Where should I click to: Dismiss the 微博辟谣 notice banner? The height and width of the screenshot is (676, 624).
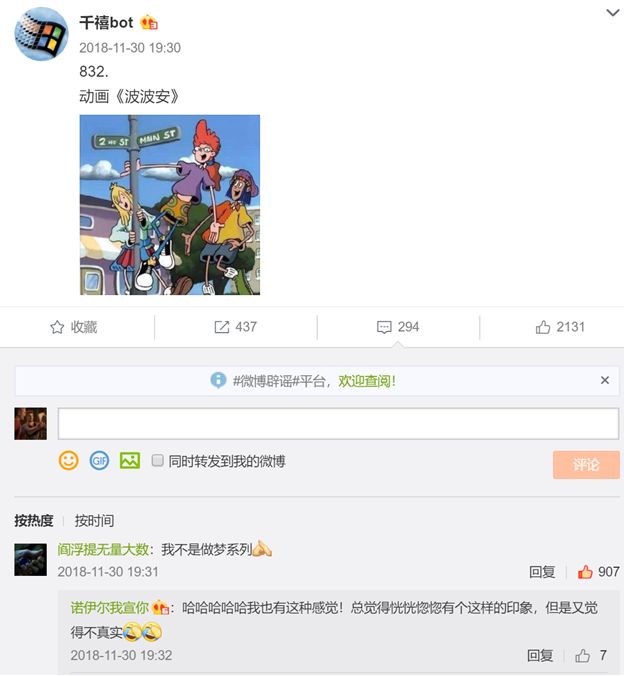tap(605, 380)
